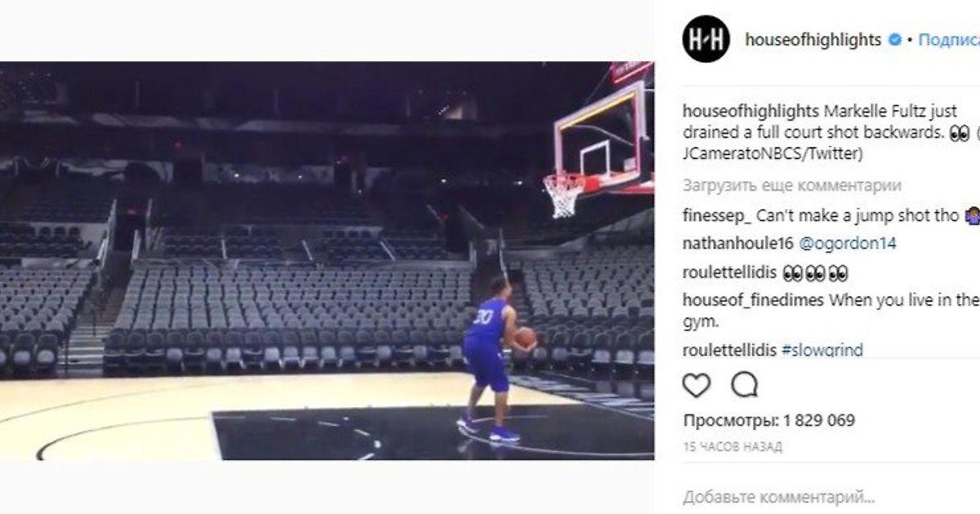This screenshot has width=980, height=514.
Task: Follow the account via Подписаться link
Action: click(949, 40)
